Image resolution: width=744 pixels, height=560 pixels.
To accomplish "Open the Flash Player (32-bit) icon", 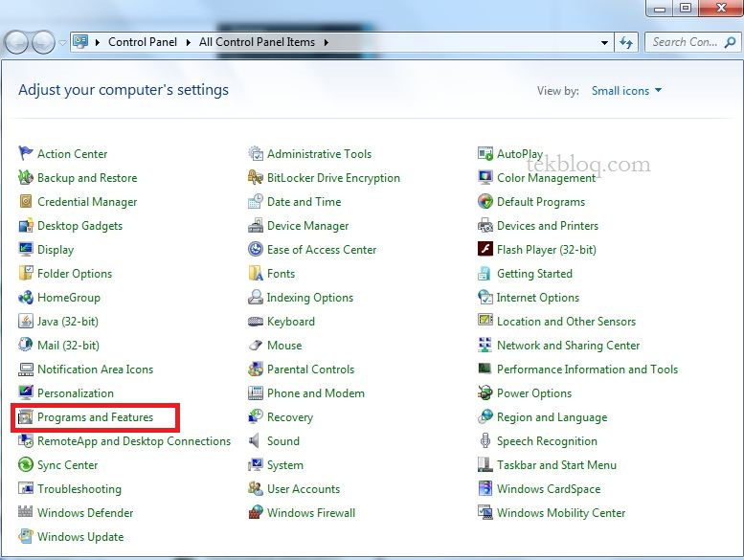I will (485, 249).
